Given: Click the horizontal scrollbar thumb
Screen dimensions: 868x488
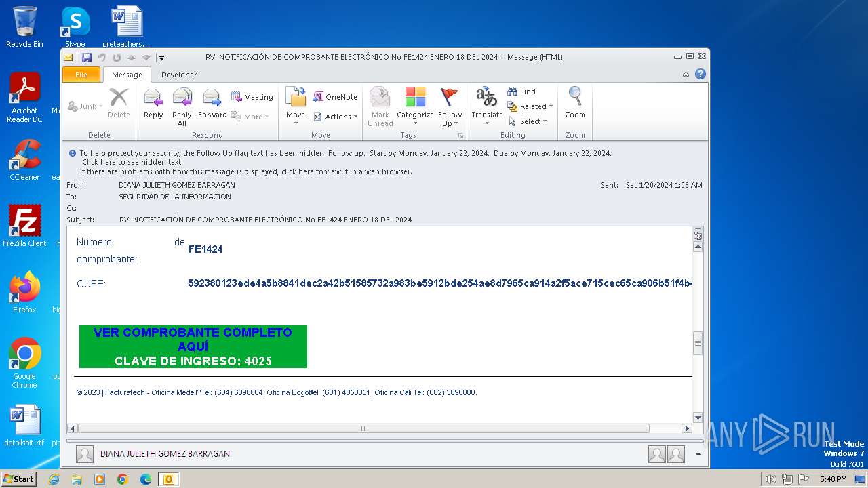Looking at the screenshot, I should click(x=363, y=428).
